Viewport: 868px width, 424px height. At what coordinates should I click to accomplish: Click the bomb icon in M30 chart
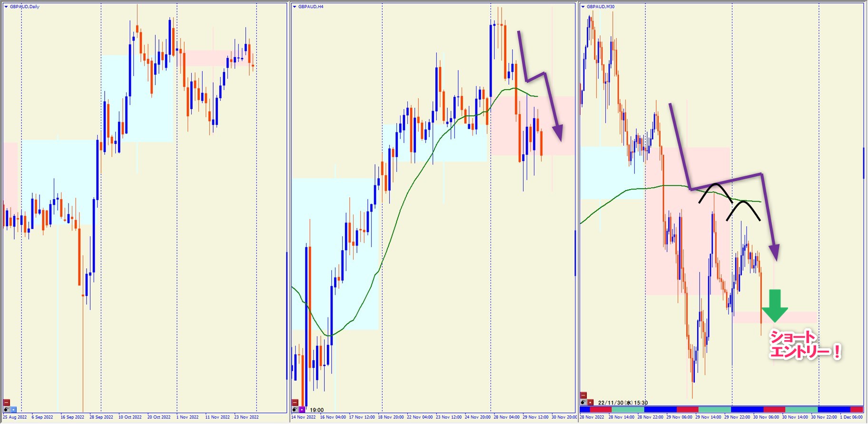point(583,402)
